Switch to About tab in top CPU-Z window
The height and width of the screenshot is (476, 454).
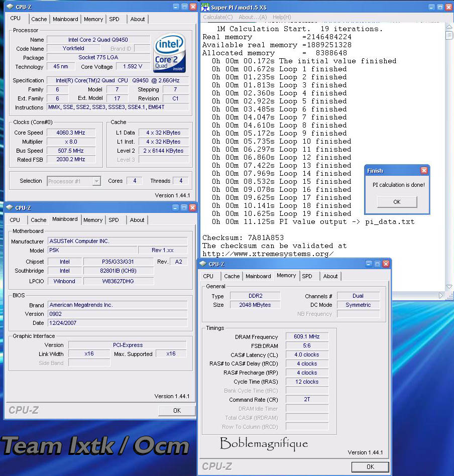coord(137,19)
